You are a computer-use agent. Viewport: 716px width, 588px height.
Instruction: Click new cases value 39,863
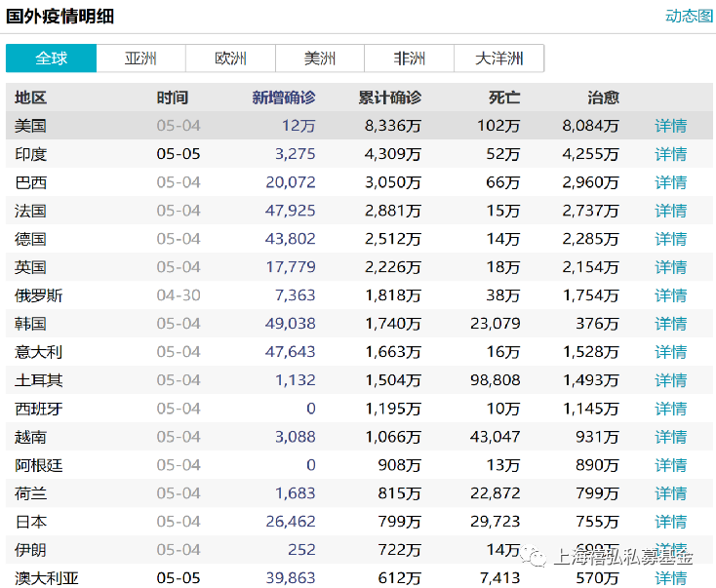point(291,578)
